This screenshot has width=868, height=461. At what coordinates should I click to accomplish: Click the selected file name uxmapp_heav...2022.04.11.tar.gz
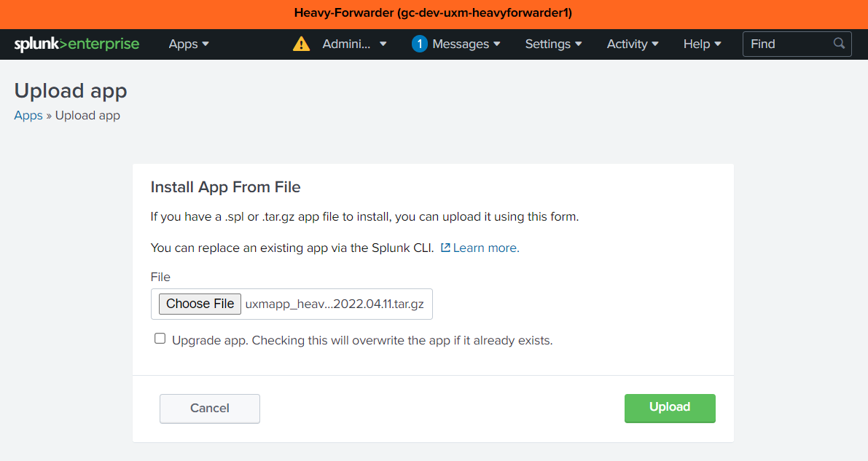click(x=335, y=304)
